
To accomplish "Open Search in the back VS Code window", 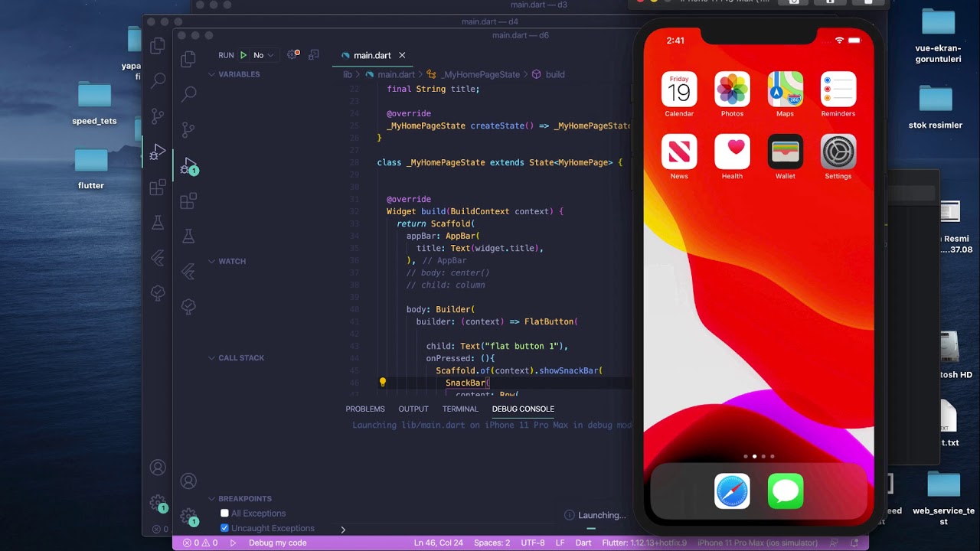I will (158, 80).
